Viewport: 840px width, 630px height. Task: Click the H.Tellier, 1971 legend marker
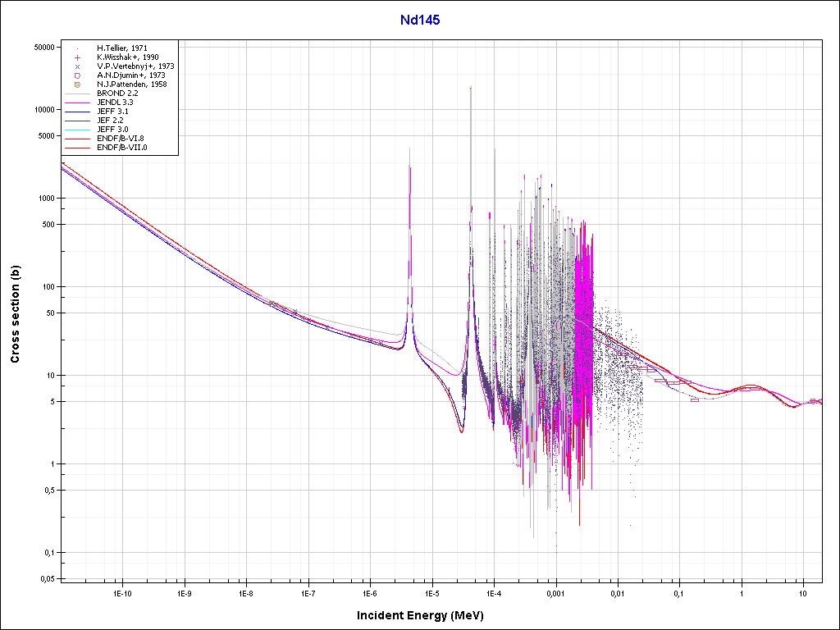tap(76, 48)
